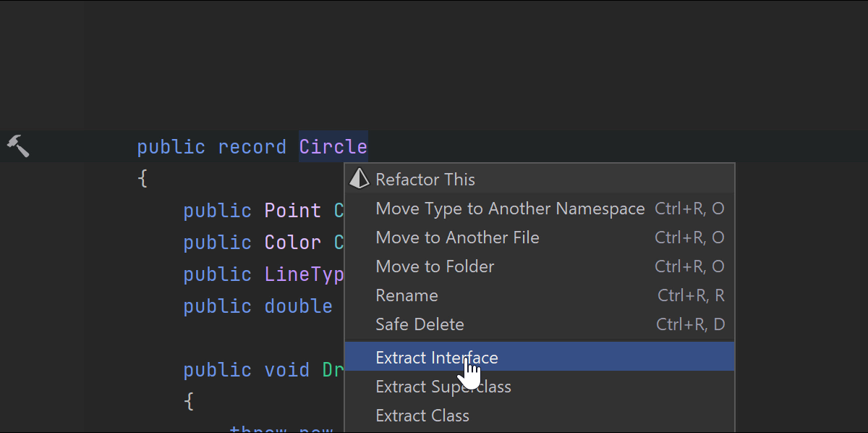Select Move Type to Another Namespace
Image resolution: width=868 pixels, height=433 pixels.
[510, 209]
